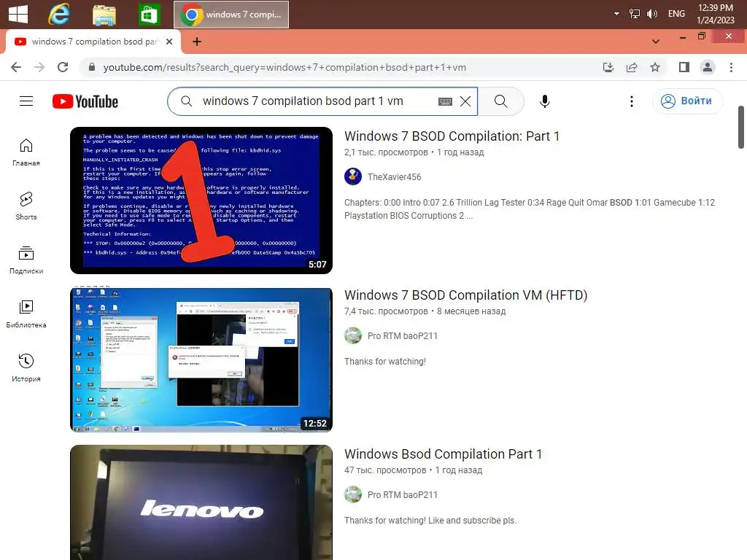747x560 pixels.
Task: Open Подписки in the sidebar
Action: [x=26, y=260]
